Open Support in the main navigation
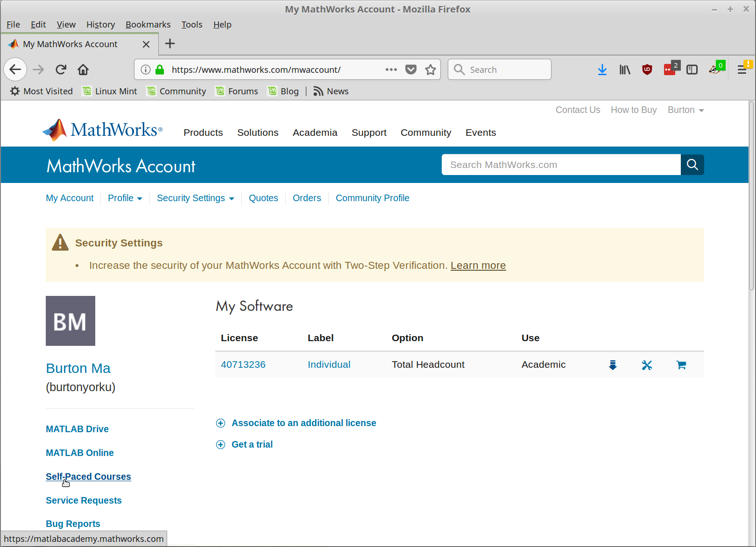This screenshot has width=756, height=547. coord(369,133)
